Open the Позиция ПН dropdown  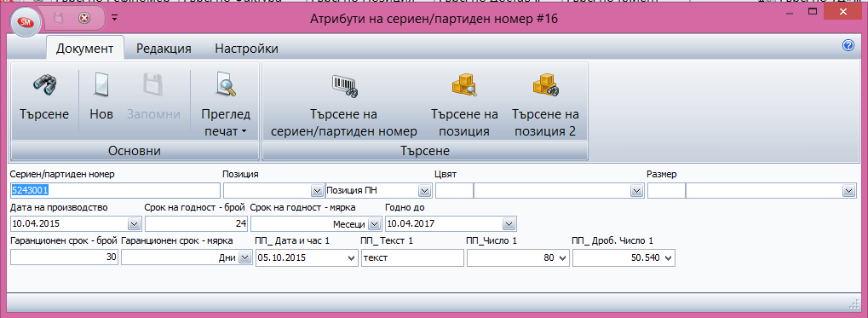point(424,191)
